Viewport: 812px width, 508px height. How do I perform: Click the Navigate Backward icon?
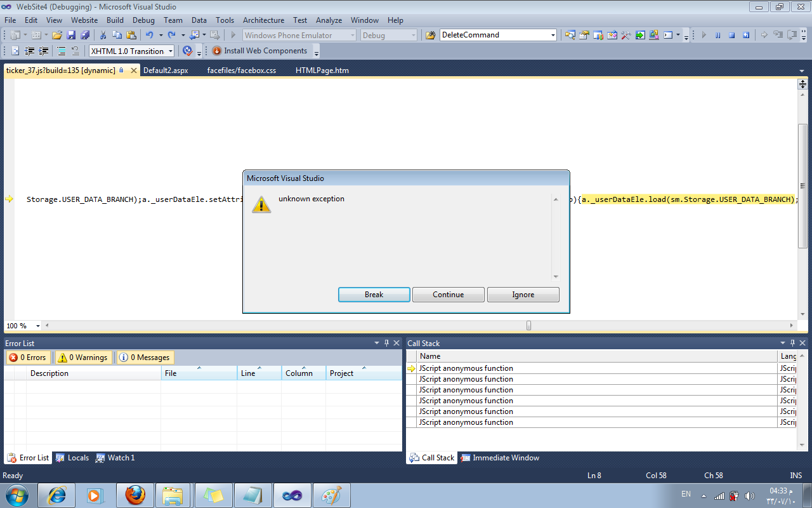pyautogui.click(x=194, y=36)
